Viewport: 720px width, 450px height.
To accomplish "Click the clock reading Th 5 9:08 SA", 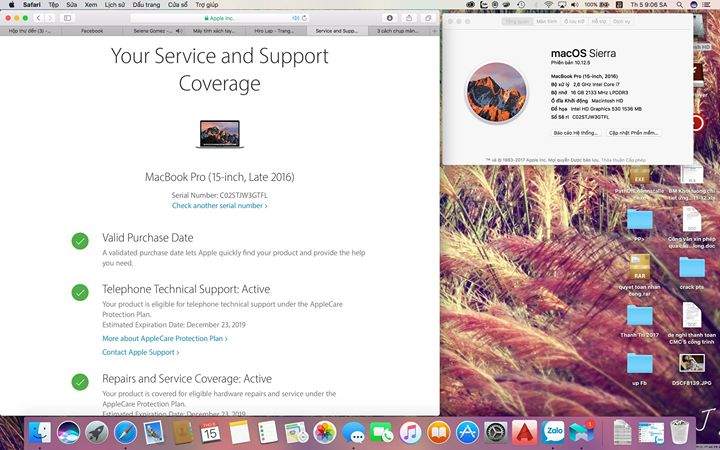I will click(x=648, y=5).
